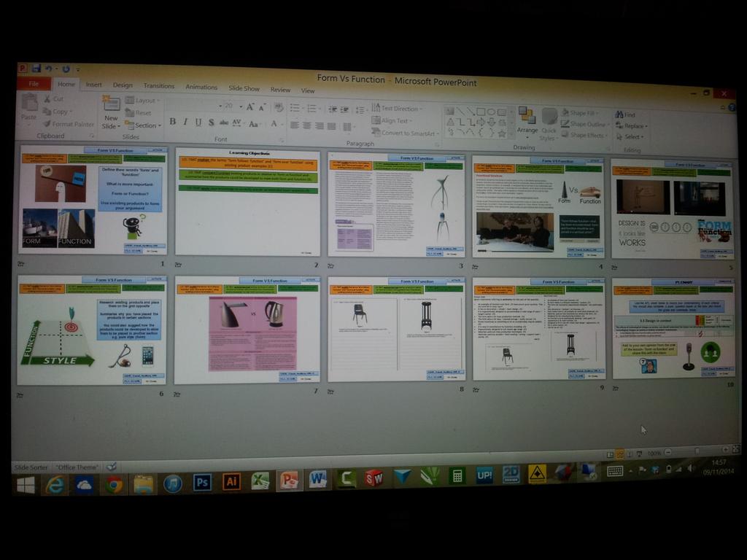Undo the last action

pyautogui.click(x=49, y=69)
